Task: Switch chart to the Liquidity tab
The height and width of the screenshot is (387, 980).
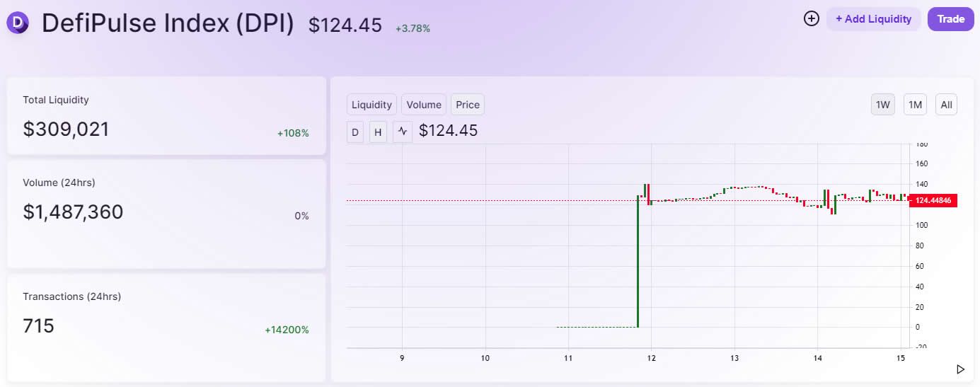Action: [371, 105]
